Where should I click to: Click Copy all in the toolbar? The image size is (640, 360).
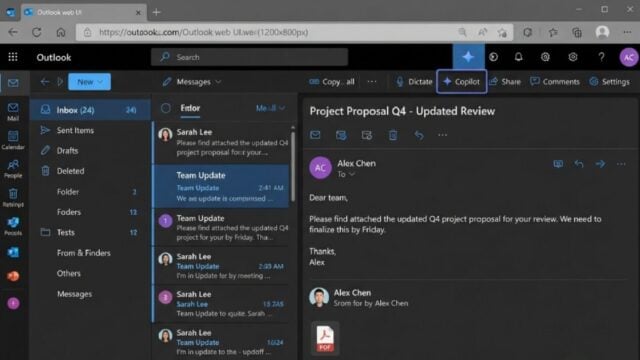click(331, 82)
